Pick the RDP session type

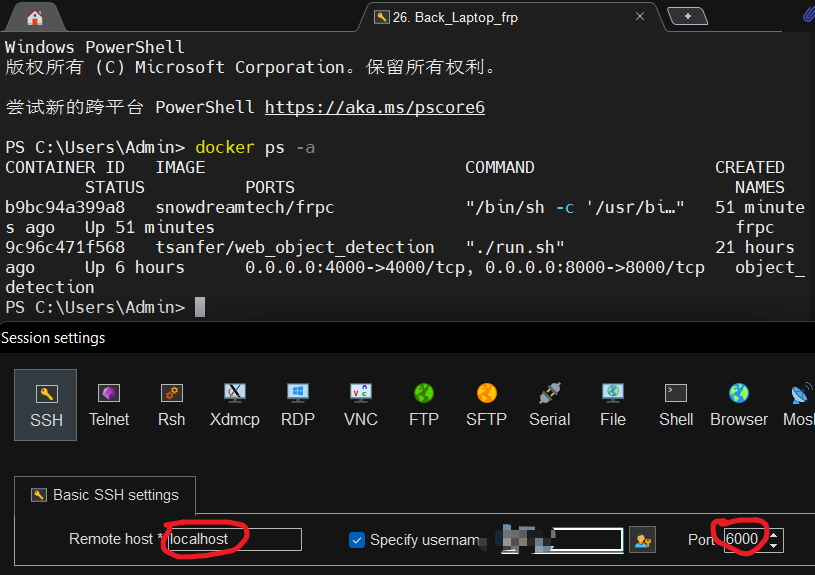point(298,405)
